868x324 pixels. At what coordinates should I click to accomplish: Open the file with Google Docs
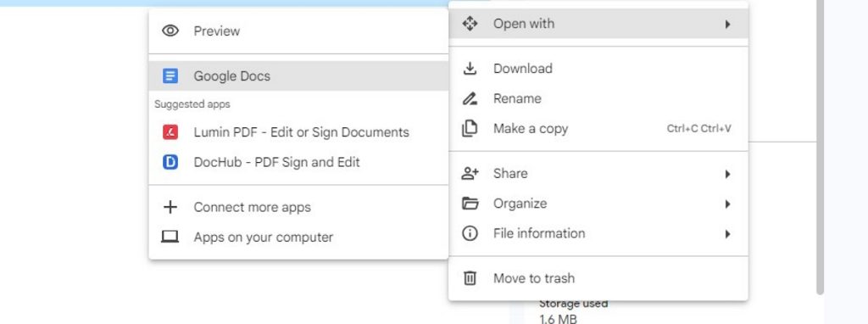click(x=298, y=75)
